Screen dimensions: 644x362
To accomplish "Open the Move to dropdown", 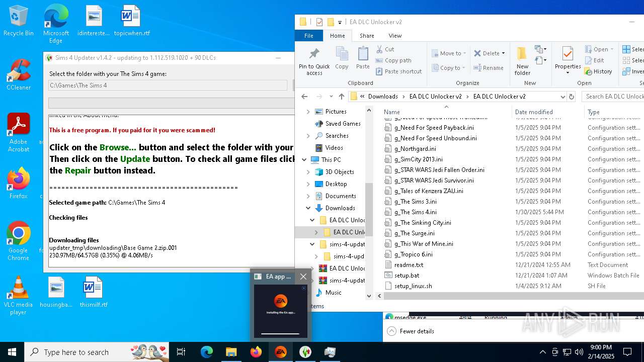I will click(449, 53).
